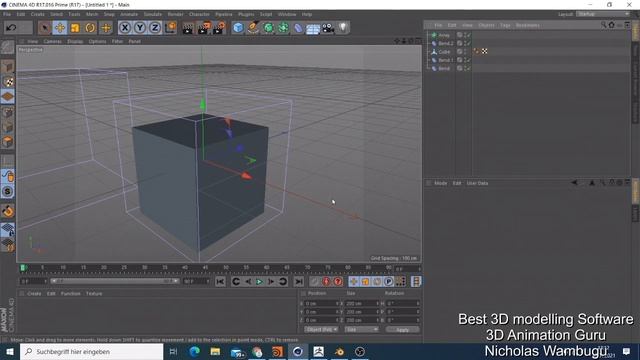640x360 pixels.
Task: Open the Floor environment icon
Action: pyautogui.click(x=313, y=29)
